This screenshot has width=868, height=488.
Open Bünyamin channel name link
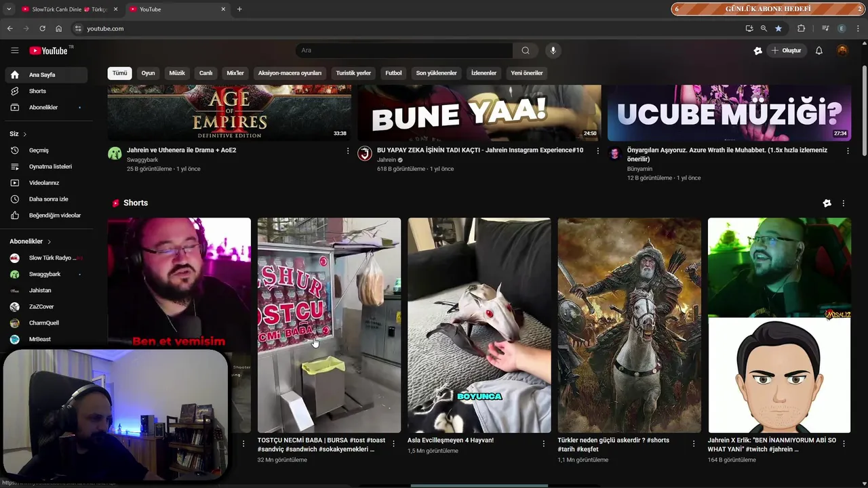pos(639,169)
